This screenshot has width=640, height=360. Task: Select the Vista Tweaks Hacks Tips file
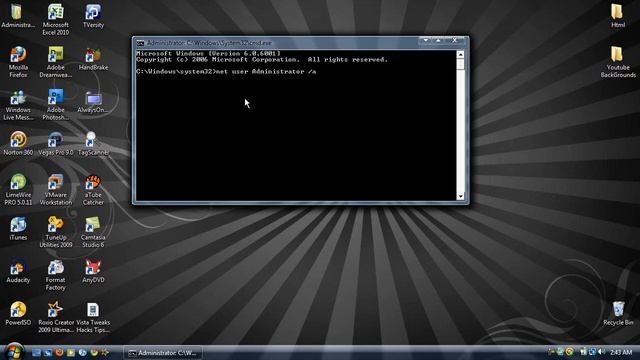coord(93,318)
